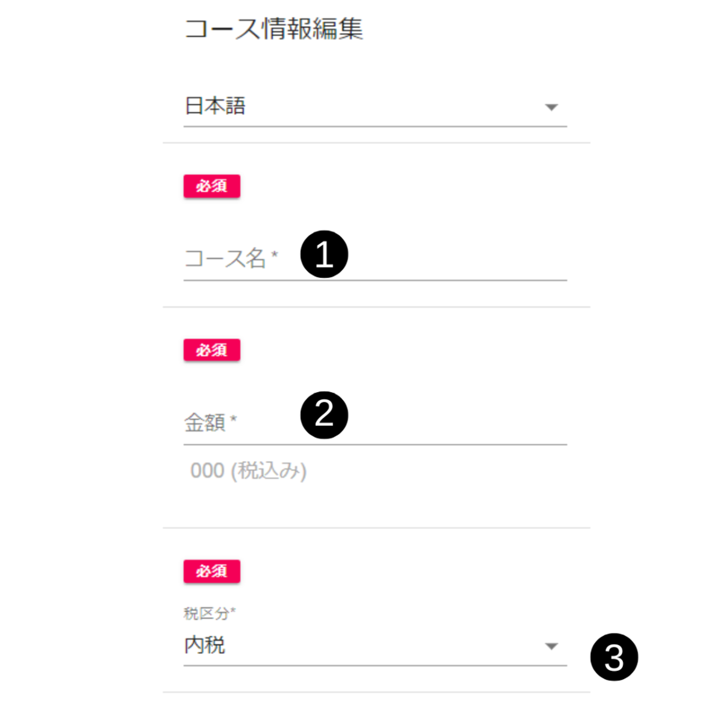Click the 必須 badge above 税区分
Screen dimensions: 728x714
(212, 571)
